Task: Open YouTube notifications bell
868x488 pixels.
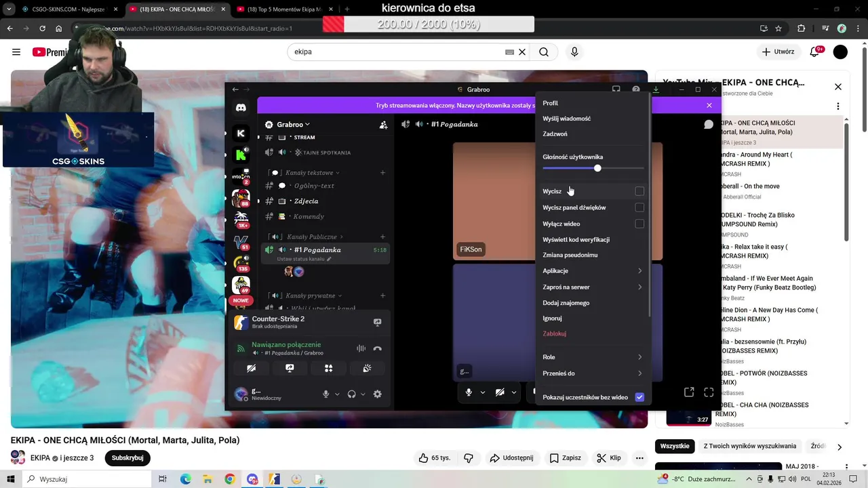Action: (815, 52)
